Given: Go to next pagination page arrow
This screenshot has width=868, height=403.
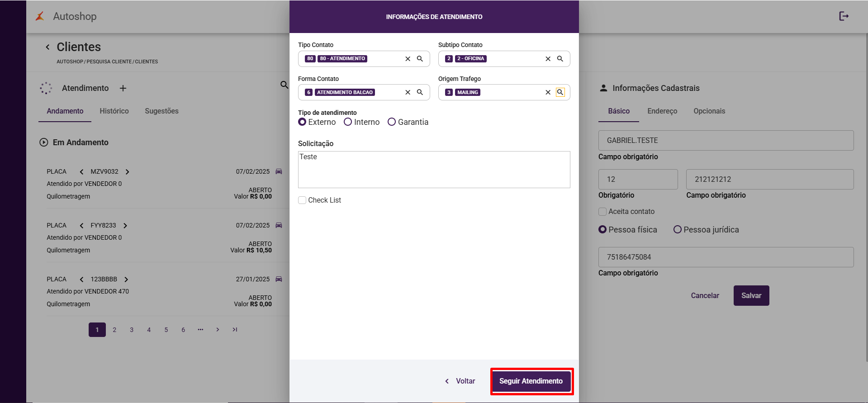Looking at the screenshot, I should tap(218, 330).
